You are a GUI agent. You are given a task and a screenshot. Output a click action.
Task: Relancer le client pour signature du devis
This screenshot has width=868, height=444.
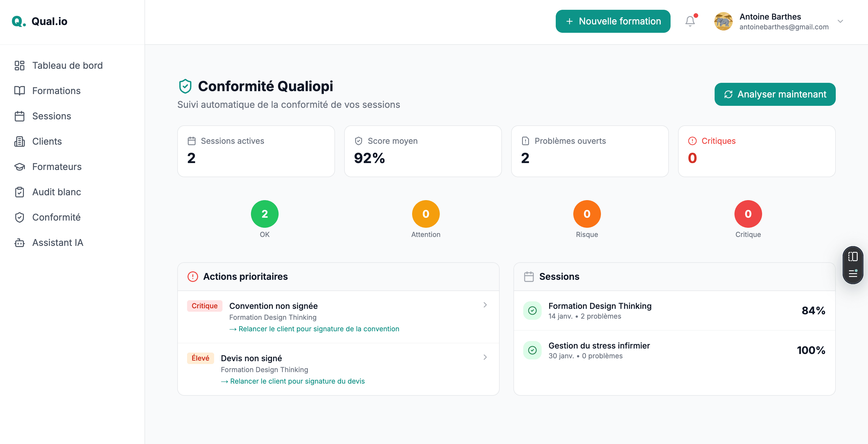pyautogui.click(x=293, y=381)
